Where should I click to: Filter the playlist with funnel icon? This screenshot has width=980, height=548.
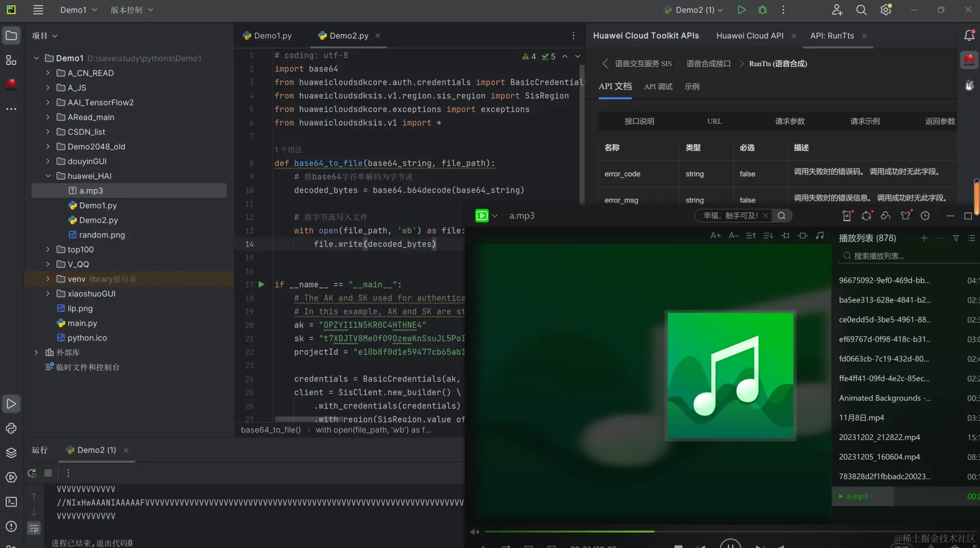pos(955,238)
